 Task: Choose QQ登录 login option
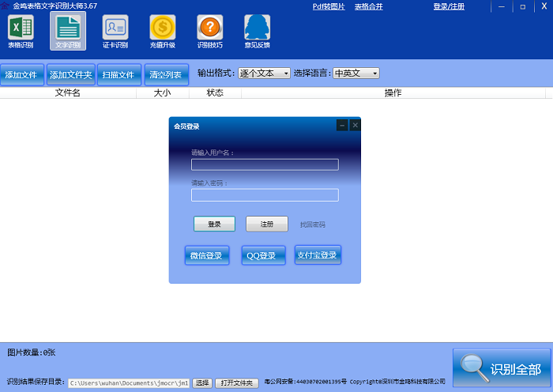pos(263,255)
